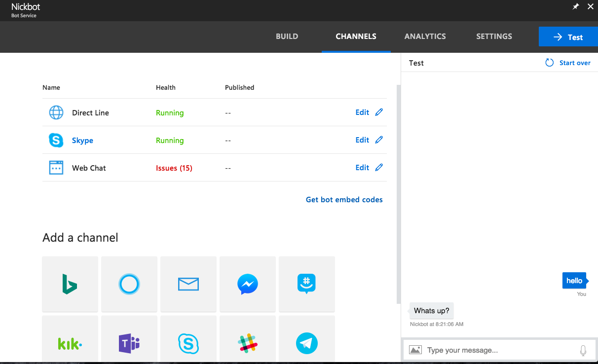Add the Cortana channel

coord(129,284)
